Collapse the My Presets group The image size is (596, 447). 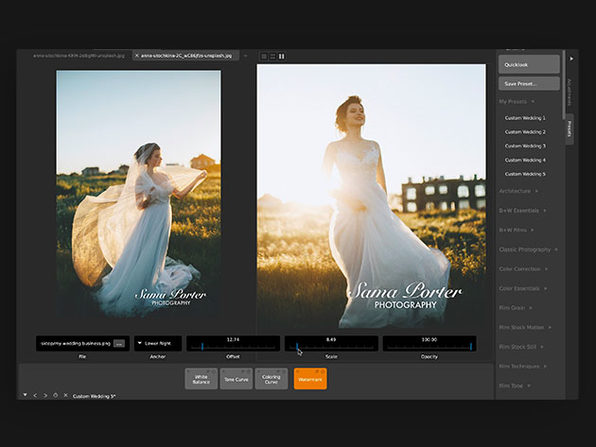pos(517,101)
